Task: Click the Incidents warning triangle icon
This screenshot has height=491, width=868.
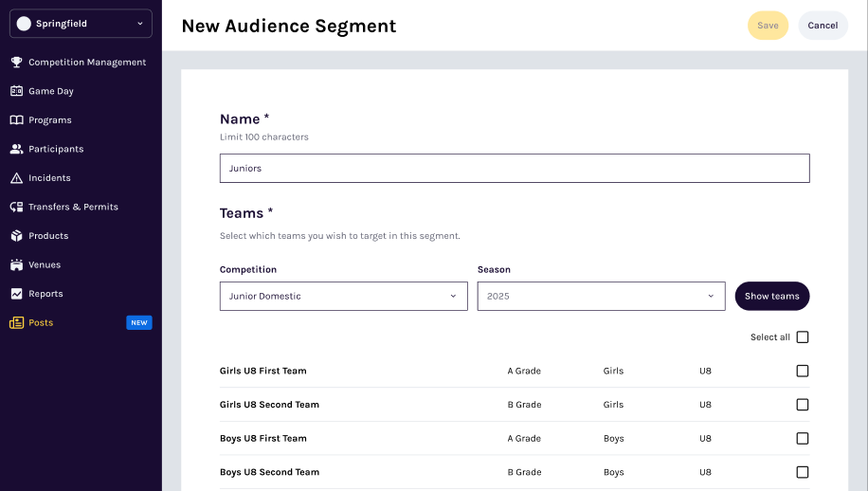Action: pyautogui.click(x=16, y=178)
